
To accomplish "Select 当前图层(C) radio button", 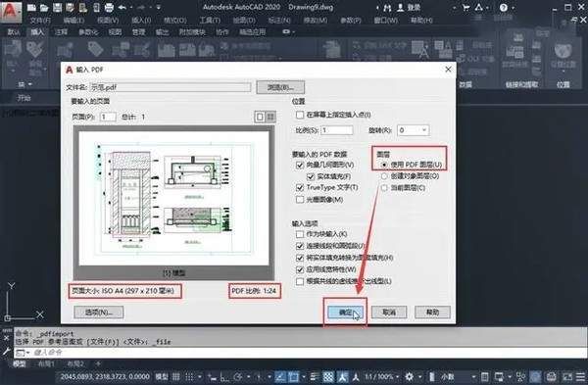I will click(x=384, y=188).
